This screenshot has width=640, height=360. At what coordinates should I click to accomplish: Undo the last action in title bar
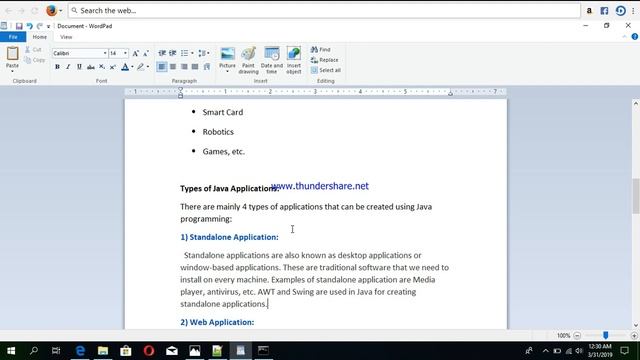(x=29, y=26)
